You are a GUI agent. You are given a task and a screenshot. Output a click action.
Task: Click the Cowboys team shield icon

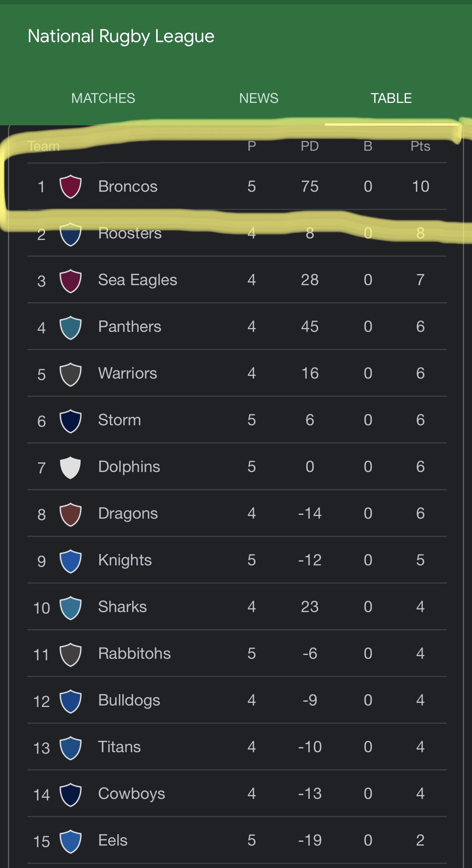[70, 794]
